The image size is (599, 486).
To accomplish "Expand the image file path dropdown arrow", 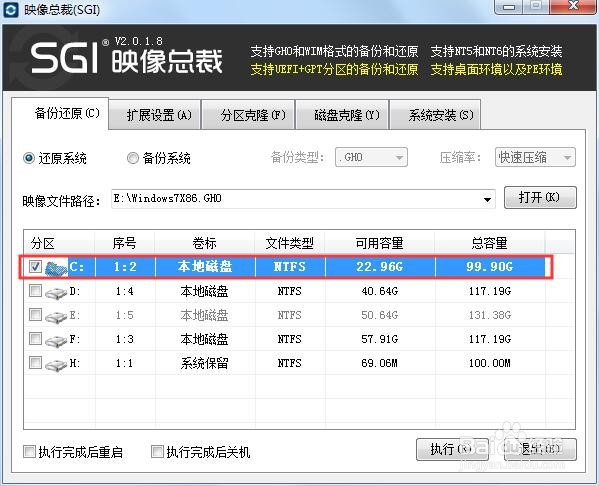I will pos(487,199).
